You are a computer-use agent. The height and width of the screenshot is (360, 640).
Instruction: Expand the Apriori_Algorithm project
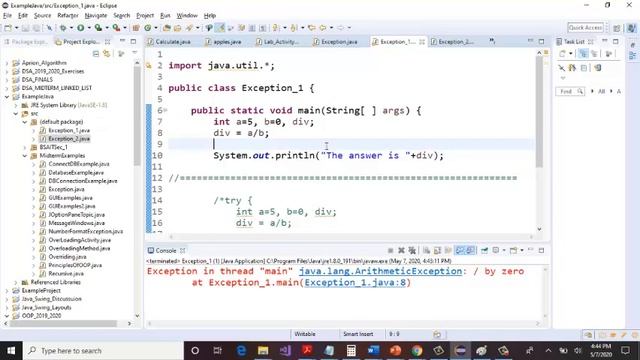pyautogui.click(x=7, y=63)
